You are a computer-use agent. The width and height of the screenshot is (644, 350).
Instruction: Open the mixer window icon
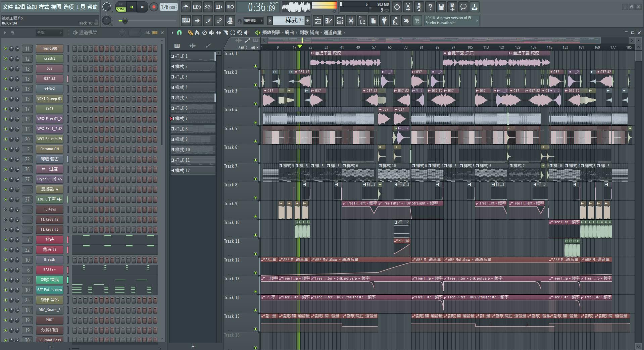(351, 21)
